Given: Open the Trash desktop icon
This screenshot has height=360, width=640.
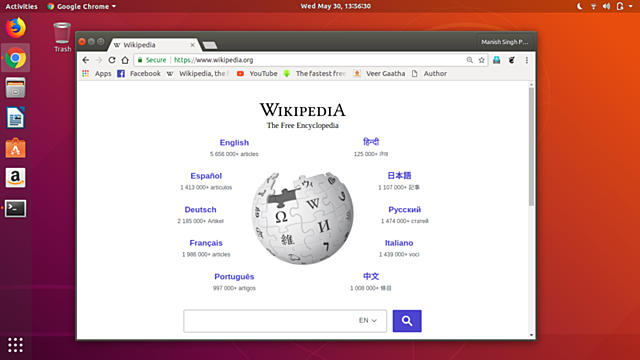Looking at the screenshot, I should pyautogui.click(x=62, y=38).
